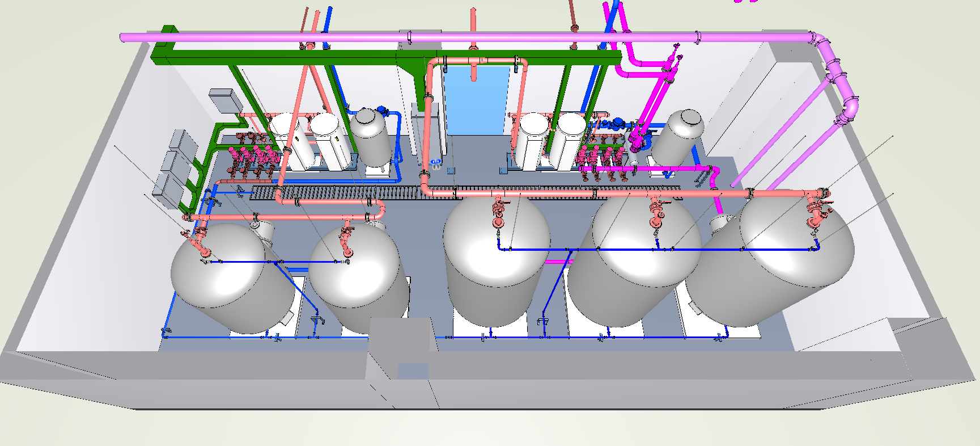The image size is (980, 446).
Task: Click the gray cabinet boxes on left wall
Action: click(170, 170)
